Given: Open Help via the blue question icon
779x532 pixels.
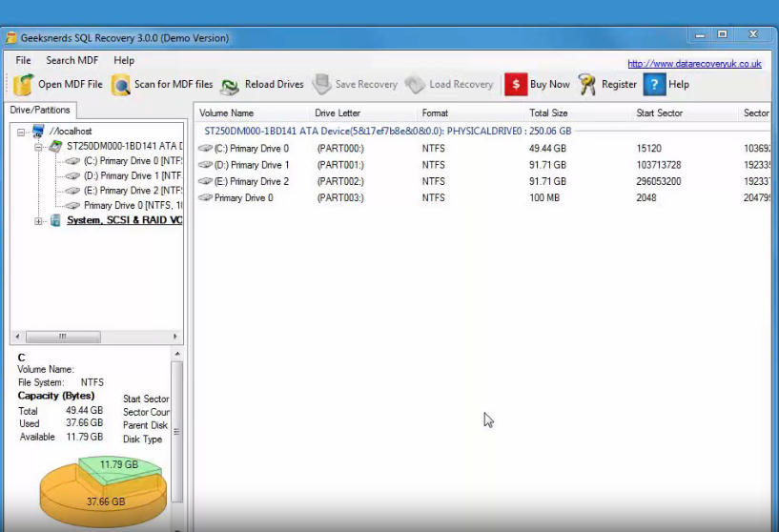Looking at the screenshot, I should tap(654, 85).
